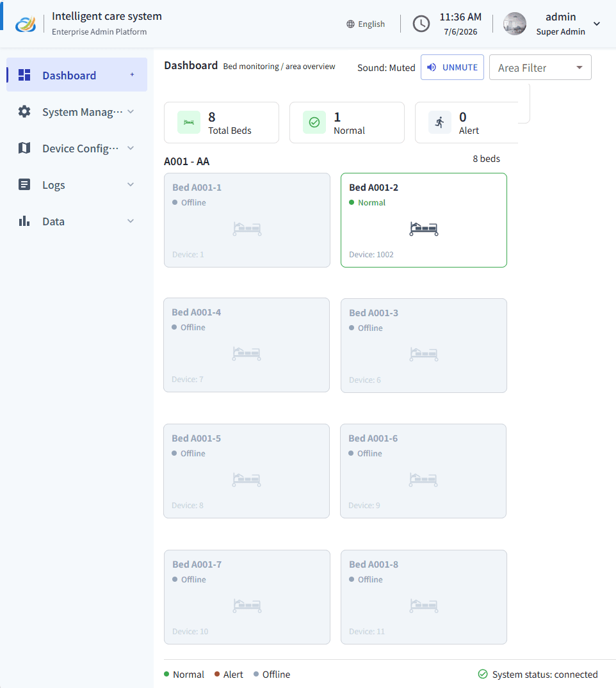Image resolution: width=616 pixels, height=688 pixels.
Task: Open the Dashboard menu item
Action: 77,75
